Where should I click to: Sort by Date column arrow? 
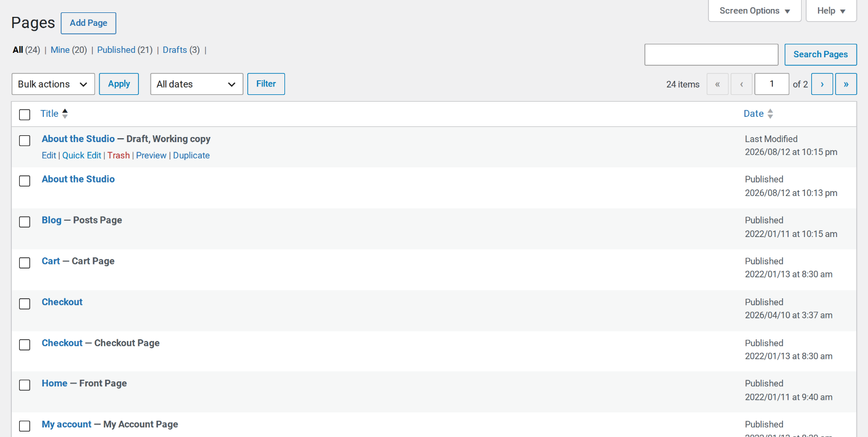[x=770, y=113]
